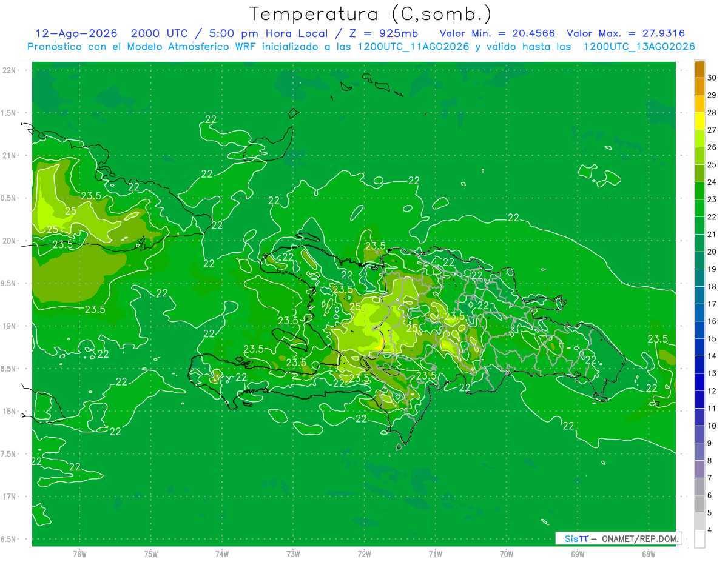Click the "69W" longitude axis label
This screenshot has width=728, height=562.
pos(578,554)
